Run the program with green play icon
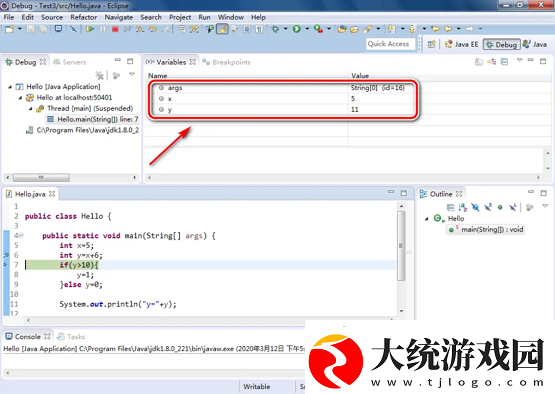This screenshot has height=394, width=555. [297, 29]
